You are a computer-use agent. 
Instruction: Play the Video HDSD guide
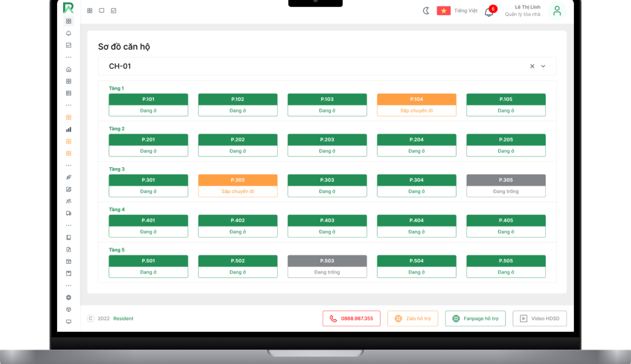coord(539,319)
